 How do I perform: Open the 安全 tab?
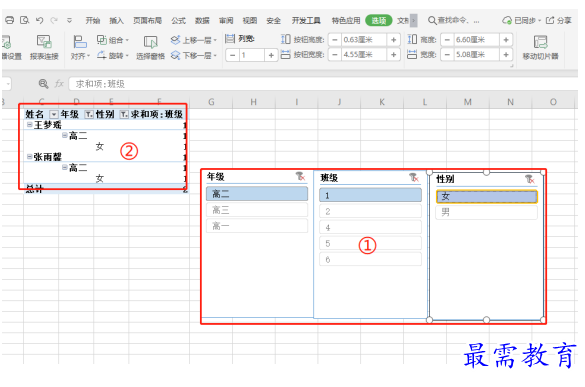pos(273,21)
